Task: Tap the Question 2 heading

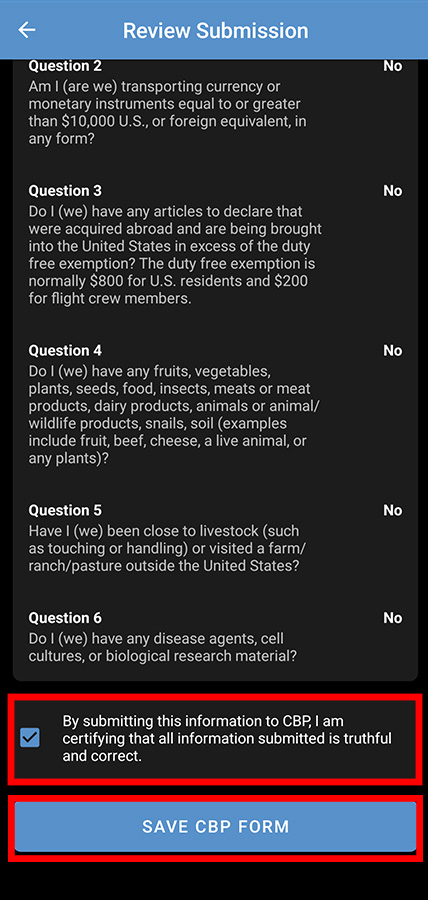Action: pos(65,66)
